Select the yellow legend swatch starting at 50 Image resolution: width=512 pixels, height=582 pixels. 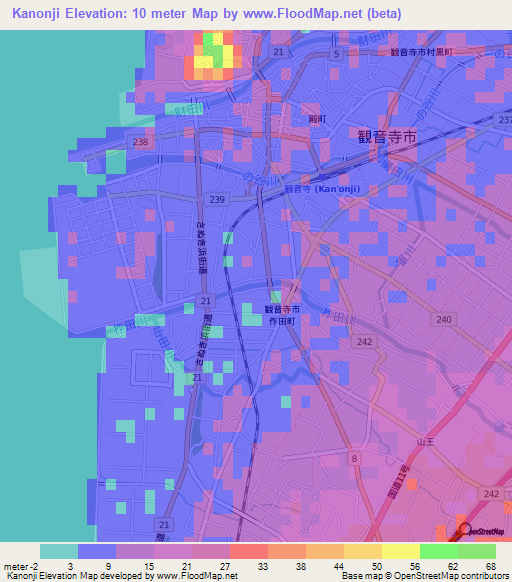click(401, 552)
